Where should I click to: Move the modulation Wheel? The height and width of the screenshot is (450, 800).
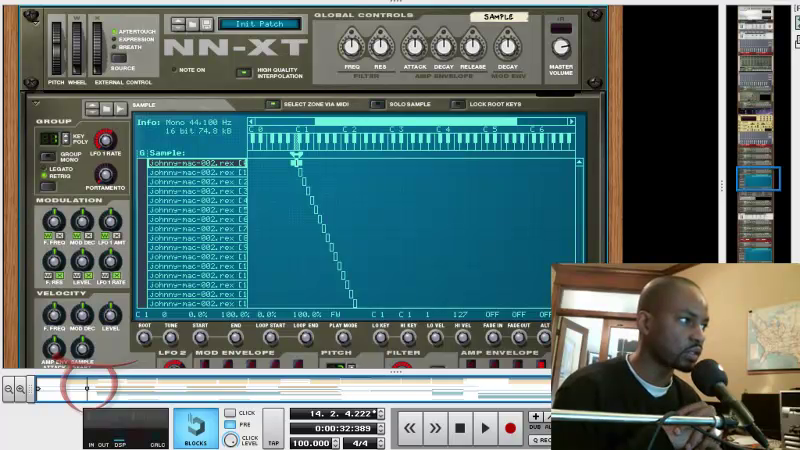tap(77, 48)
